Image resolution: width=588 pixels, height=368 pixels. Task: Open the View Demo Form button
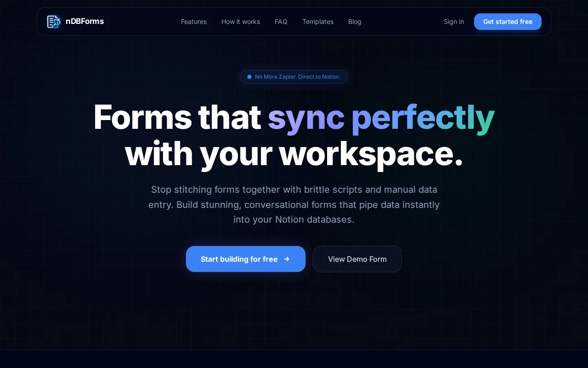[357, 259]
